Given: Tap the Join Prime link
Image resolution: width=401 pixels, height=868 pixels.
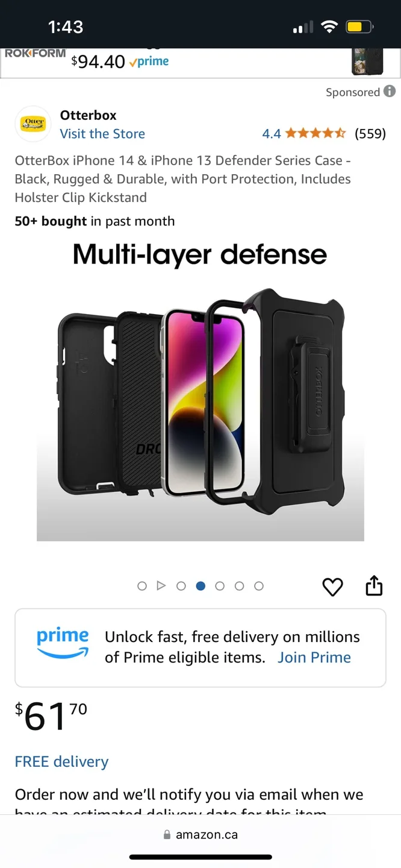Looking at the screenshot, I should pyautogui.click(x=314, y=658).
